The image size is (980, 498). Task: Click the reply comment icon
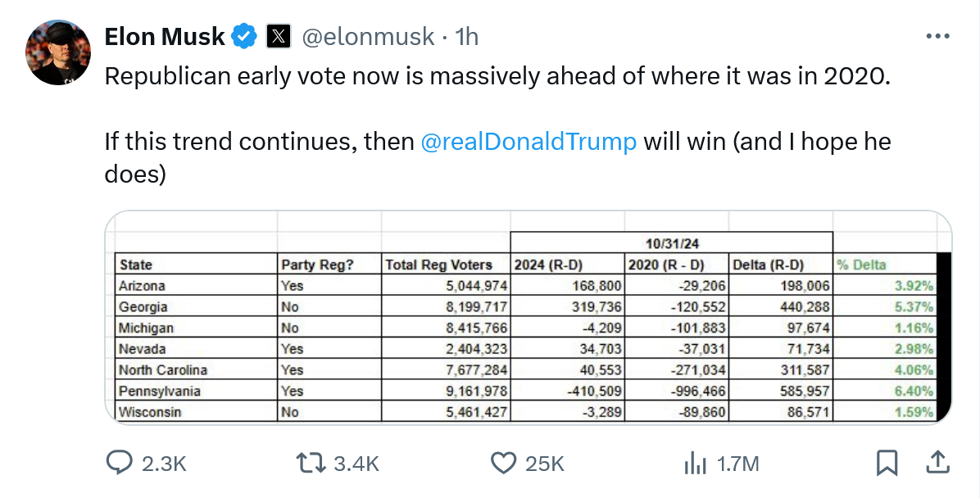[x=120, y=463]
